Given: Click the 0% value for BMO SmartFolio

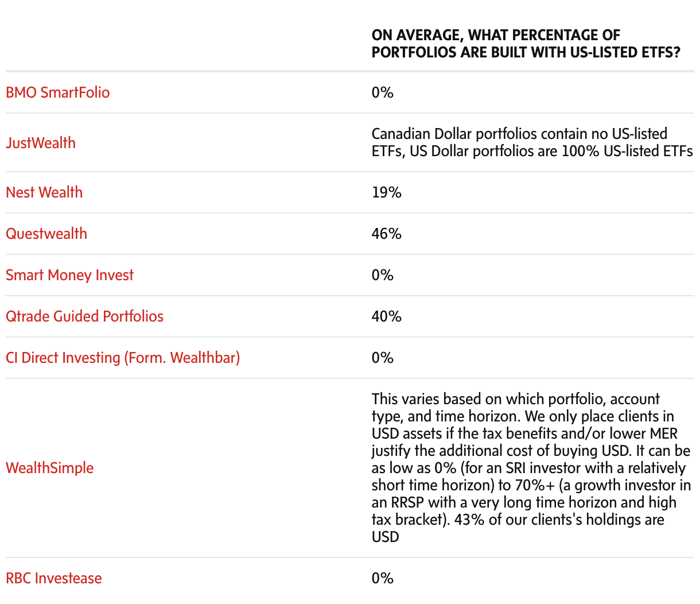Looking at the screenshot, I should [383, 92].
